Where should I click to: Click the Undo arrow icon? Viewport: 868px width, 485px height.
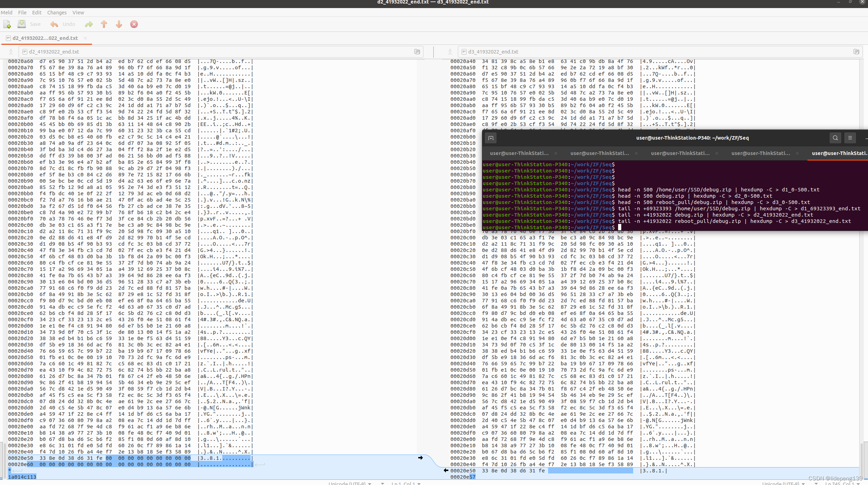(x=54, y=24)
